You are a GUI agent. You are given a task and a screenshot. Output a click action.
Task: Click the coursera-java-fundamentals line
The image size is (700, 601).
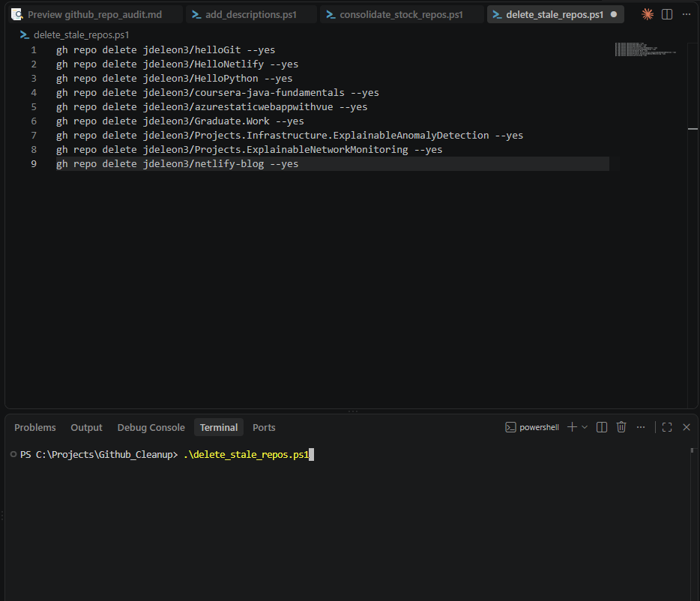click(x=217, y=93)
